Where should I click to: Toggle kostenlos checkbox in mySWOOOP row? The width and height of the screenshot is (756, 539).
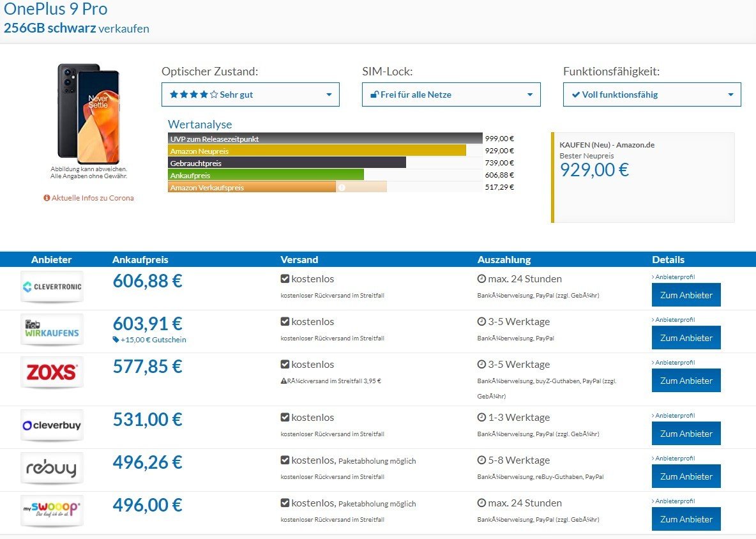point(285,503)
